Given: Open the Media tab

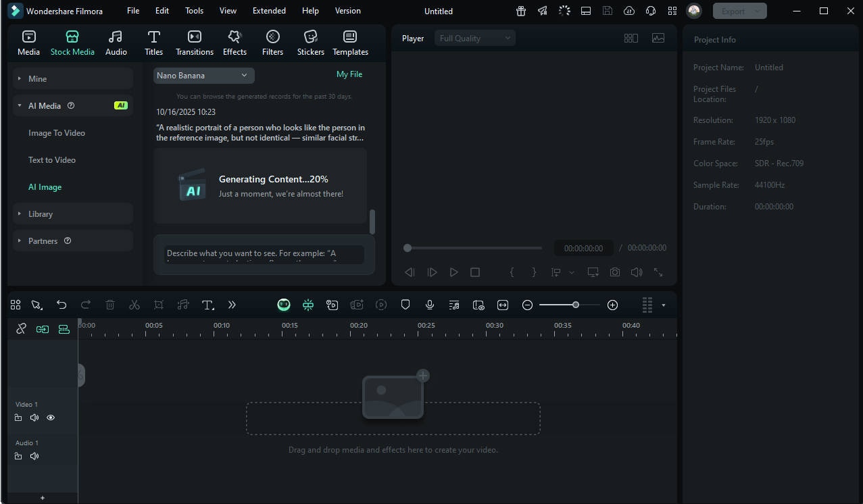Looking at the screenshot, I should (28, 43).
